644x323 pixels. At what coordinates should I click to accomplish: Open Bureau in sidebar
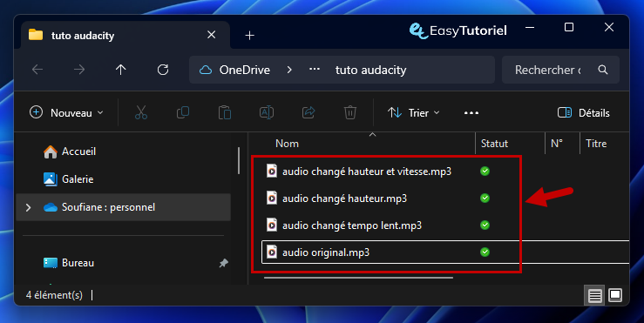[x=78, y=263]
